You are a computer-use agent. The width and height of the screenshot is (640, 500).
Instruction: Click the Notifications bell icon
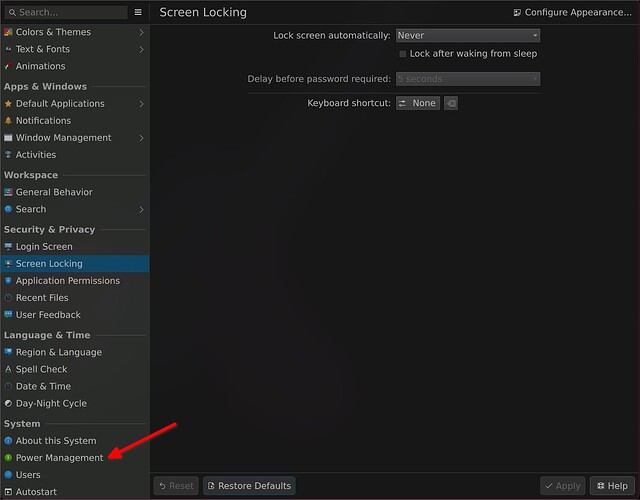click(8, 121)
